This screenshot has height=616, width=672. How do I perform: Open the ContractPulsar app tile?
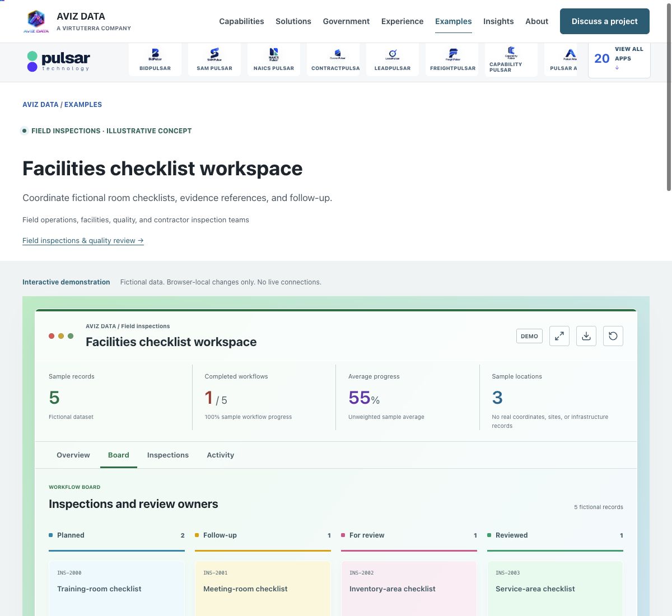[x=333, y=60]
